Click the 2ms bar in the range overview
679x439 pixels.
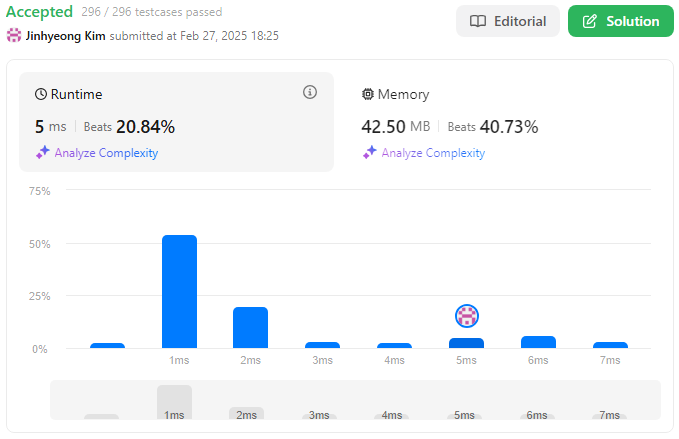coord(246,413)
